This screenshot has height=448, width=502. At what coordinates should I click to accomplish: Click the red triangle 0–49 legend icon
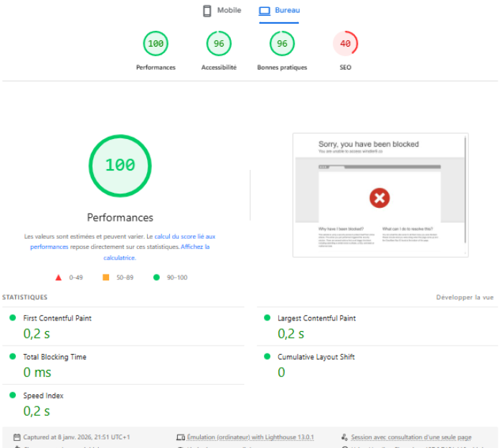point(58,277)
